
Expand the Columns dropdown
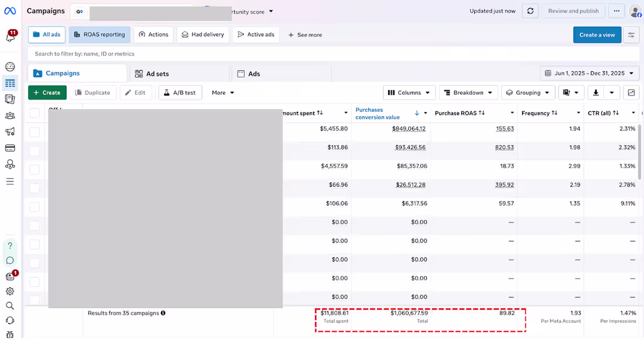click(x=409, y=93)
